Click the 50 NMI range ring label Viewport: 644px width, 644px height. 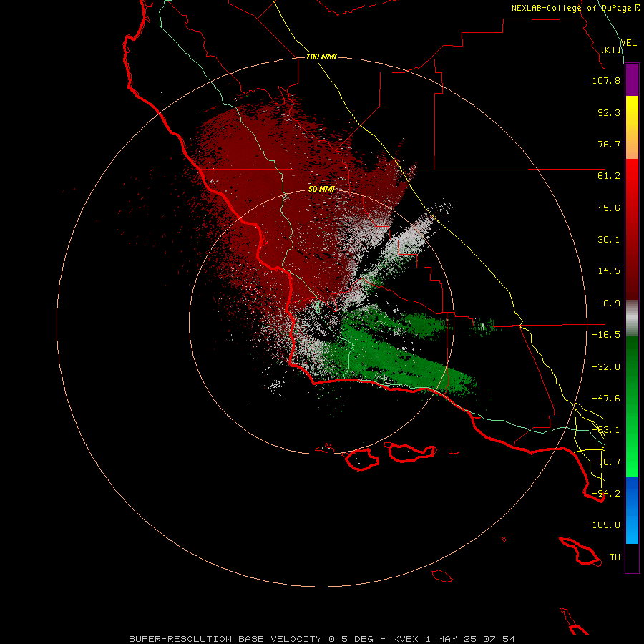click(x=321, y=189)
